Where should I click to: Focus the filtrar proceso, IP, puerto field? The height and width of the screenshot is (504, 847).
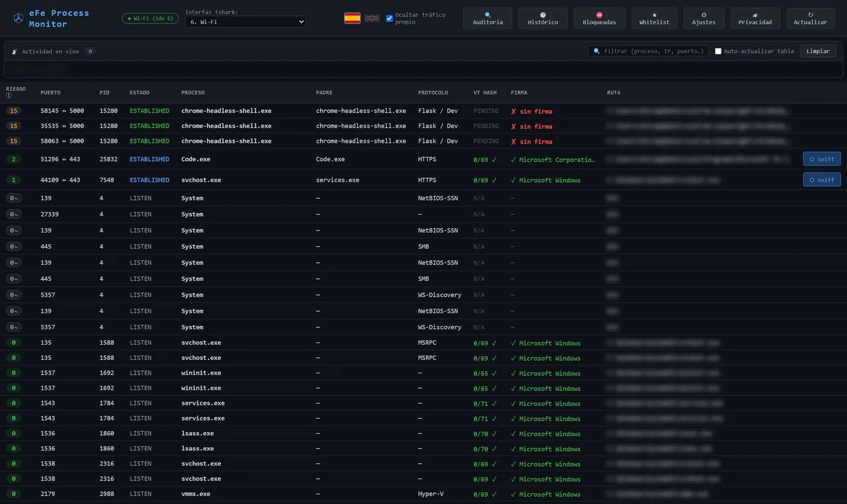(x=648, y=51)
